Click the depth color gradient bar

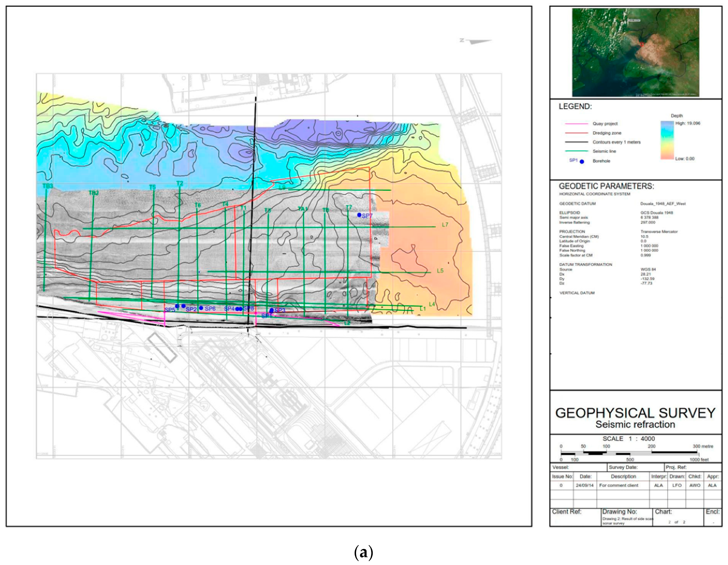[667, 140]
